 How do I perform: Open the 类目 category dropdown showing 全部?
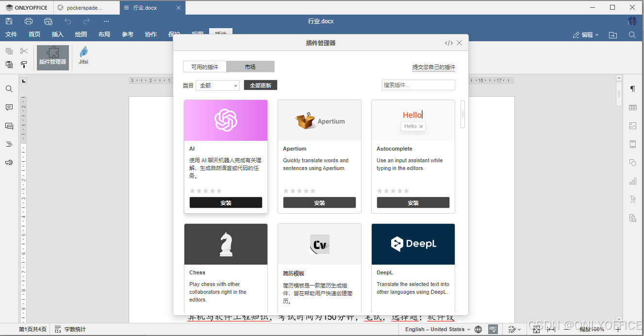click(x=218, y=85)
